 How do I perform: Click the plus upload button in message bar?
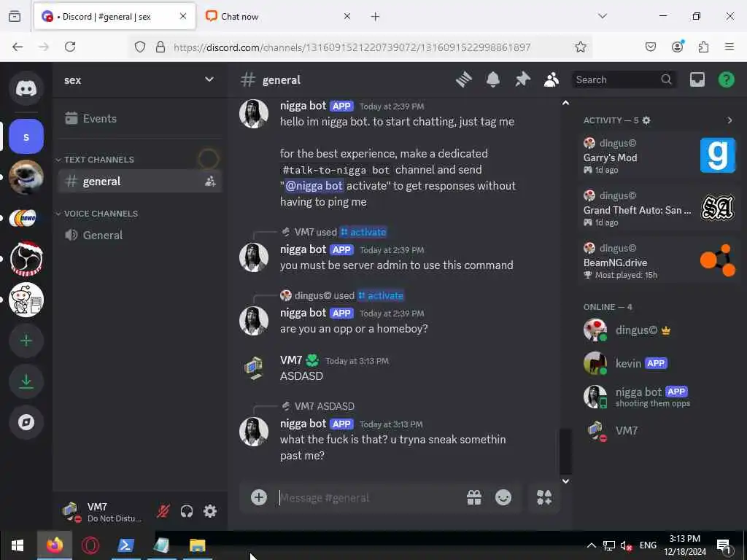259,497
